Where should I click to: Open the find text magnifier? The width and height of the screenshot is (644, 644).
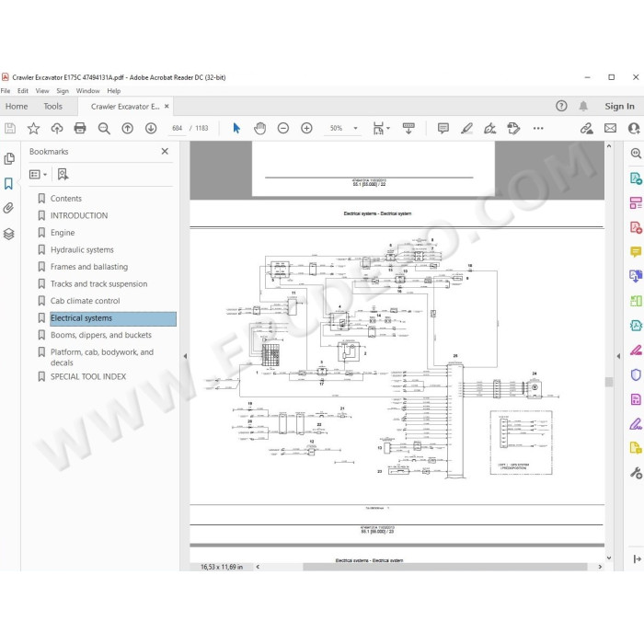click(x=104, y=129)
